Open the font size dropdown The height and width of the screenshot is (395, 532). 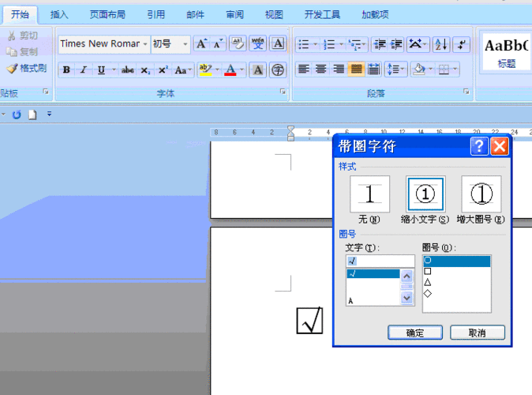coord(185,44)
